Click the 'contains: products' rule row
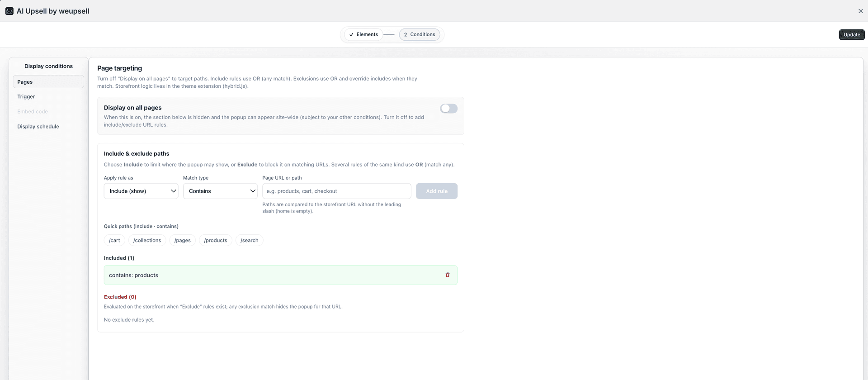This screenshot has height=380, width=868. pos(281,275)
